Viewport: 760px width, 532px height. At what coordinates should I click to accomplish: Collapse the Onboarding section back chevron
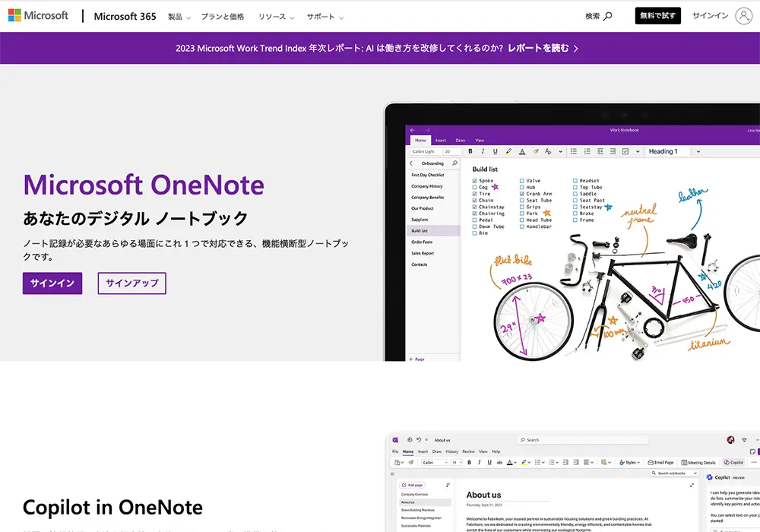tap(411, 163)
